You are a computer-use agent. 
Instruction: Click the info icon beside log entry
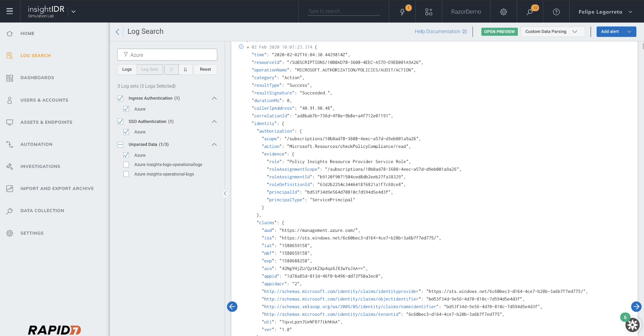pos(241,47)
